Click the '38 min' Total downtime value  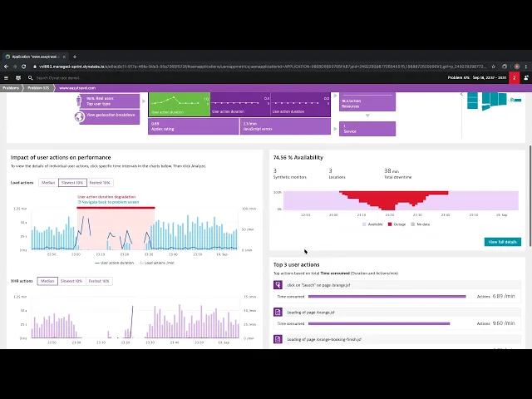tap(392, 170)
